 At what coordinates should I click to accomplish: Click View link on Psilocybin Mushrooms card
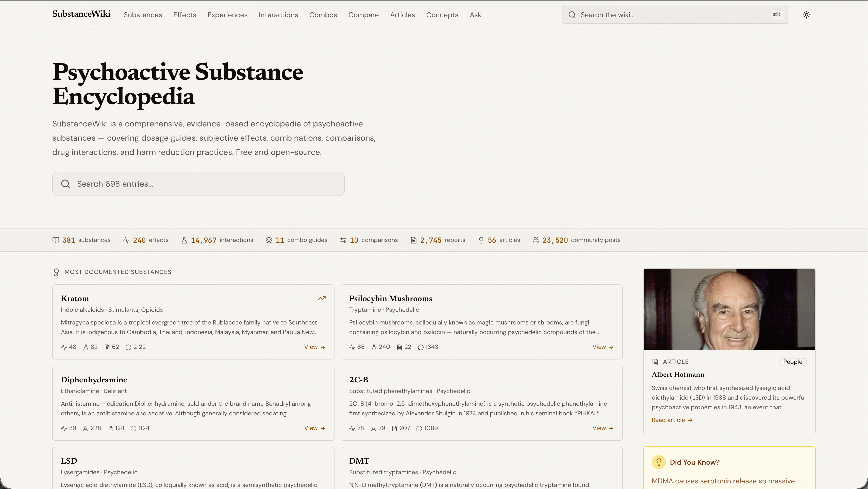[x=603, y=347]
